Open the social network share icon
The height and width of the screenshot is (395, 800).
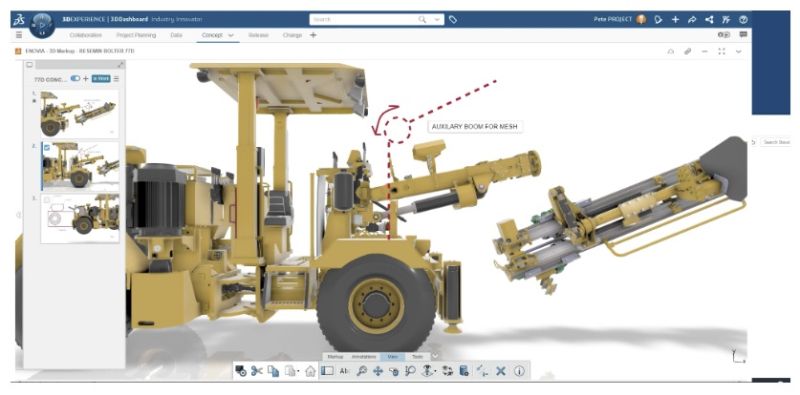click(x=709, y=19)
